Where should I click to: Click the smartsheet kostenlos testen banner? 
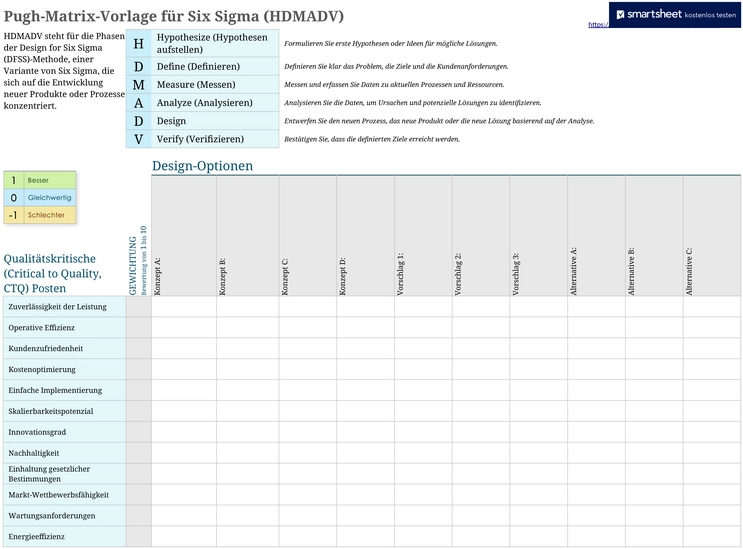tap(674, 15)
